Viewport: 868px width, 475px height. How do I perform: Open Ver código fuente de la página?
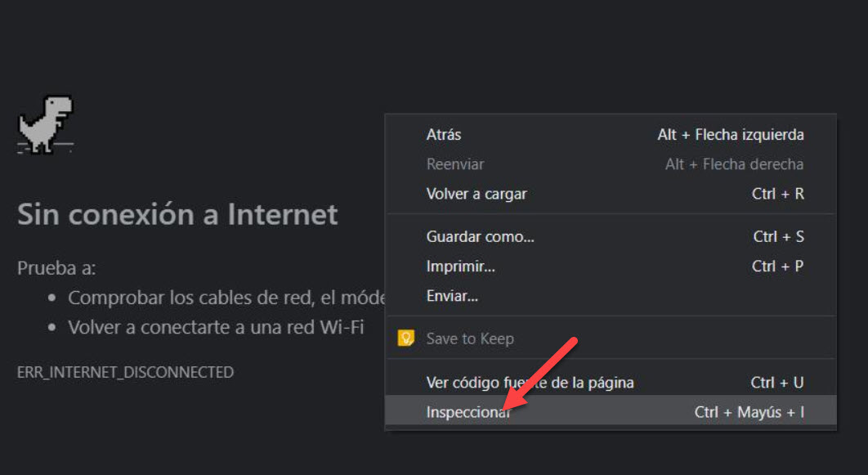530,383
